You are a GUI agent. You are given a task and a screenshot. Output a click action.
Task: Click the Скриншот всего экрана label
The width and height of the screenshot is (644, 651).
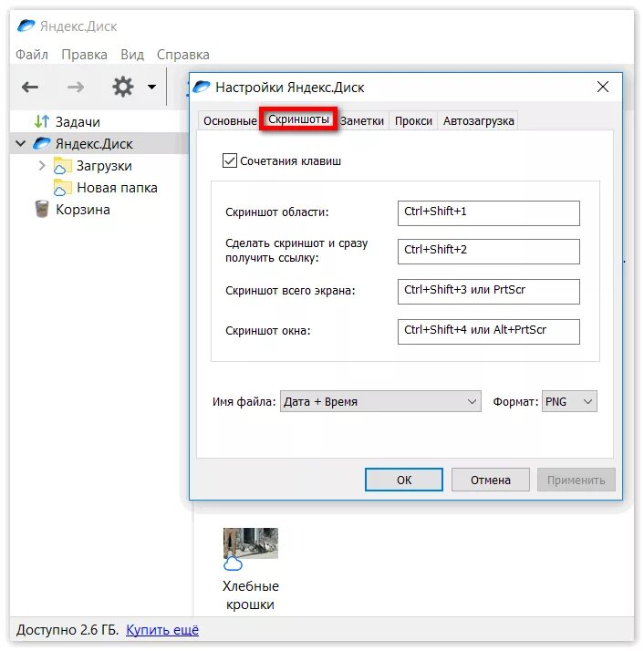click(290, 291)
